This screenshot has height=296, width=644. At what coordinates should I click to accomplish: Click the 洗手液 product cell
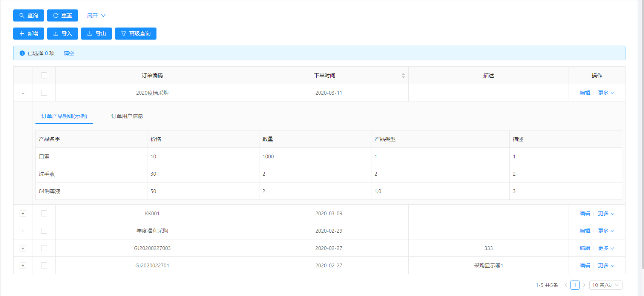91,174
